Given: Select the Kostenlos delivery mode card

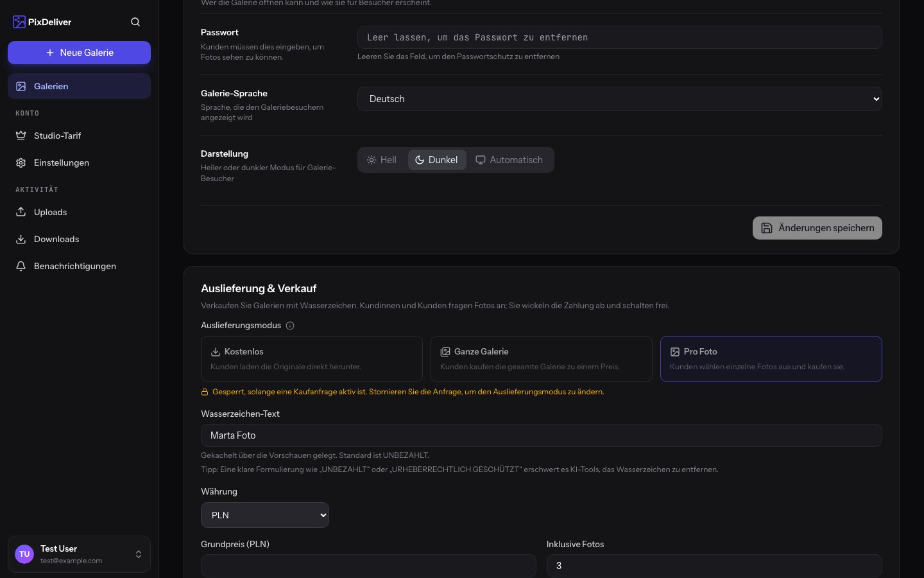Looking at the screenshot, I should point(312,359).
